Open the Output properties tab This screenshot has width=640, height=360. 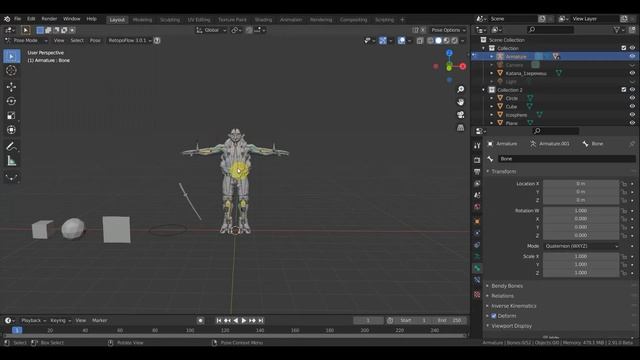tap(477, 172)
